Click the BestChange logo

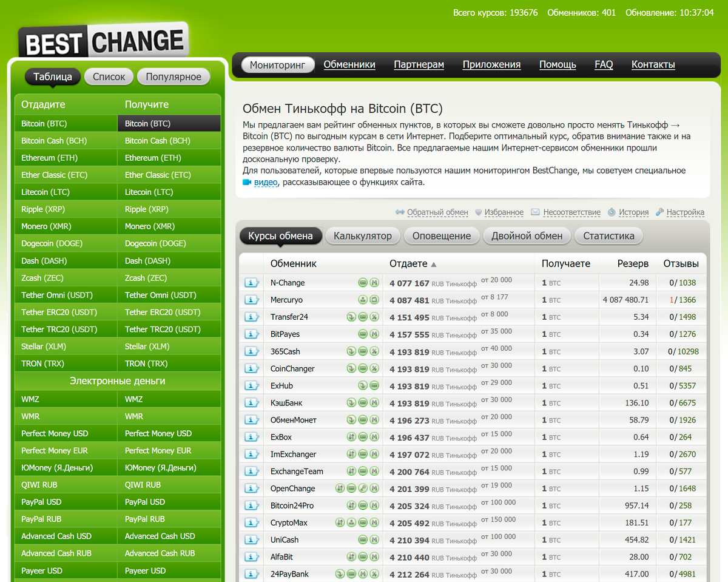click(x=103, y=41)
